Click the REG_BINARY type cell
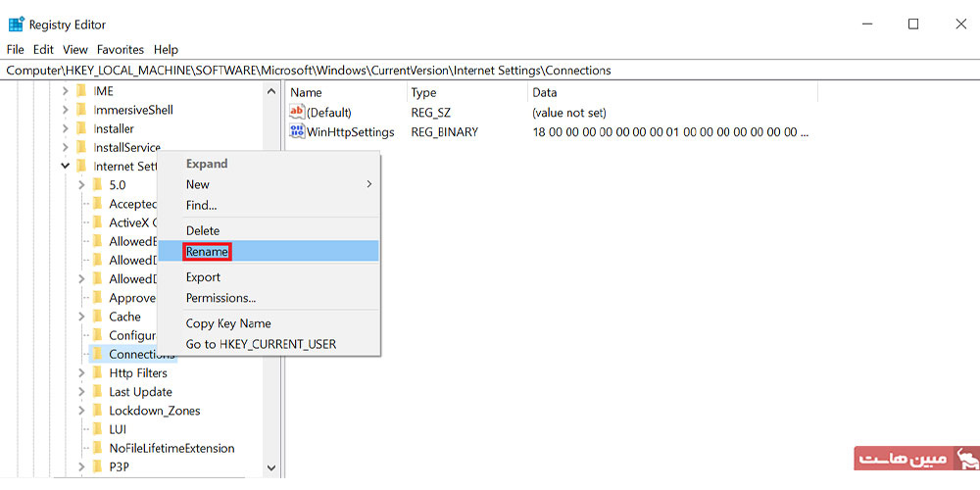 444,132
